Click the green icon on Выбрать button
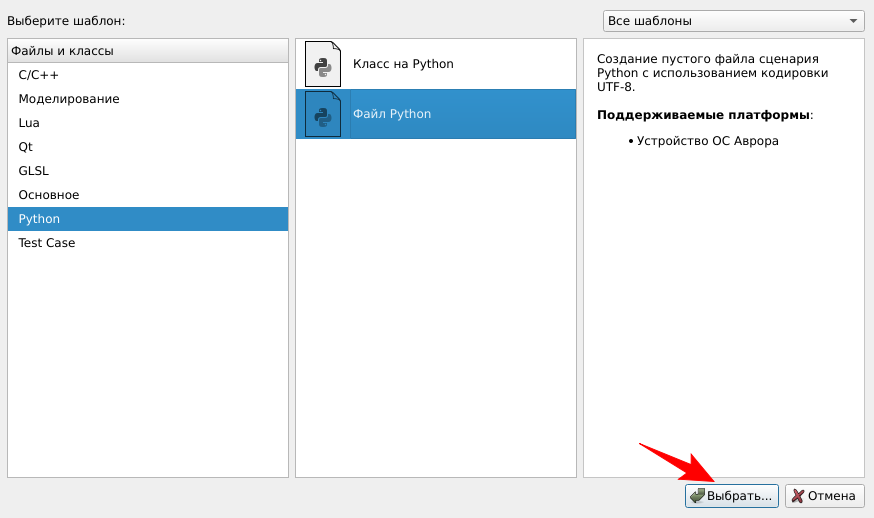 point(697,496)
